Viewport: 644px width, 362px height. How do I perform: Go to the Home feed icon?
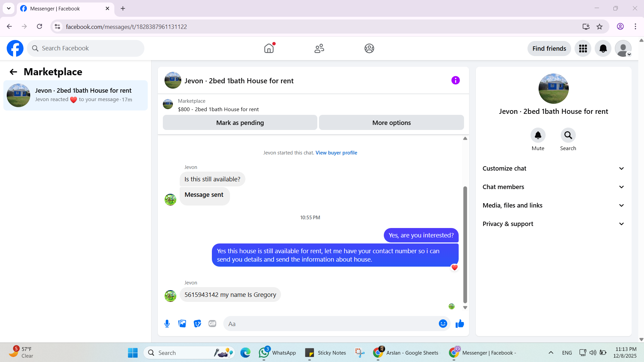pos(269,48)
